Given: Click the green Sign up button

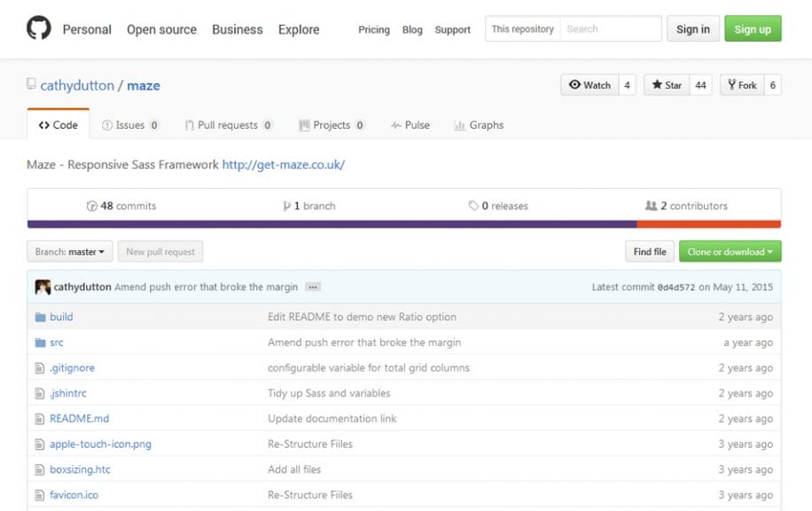Looking at the screenshot, I should (752, 28).
